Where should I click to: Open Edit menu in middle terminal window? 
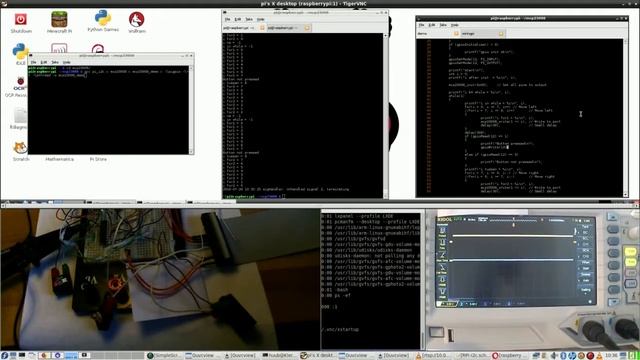pyautogui.click(x=238, y=19)
